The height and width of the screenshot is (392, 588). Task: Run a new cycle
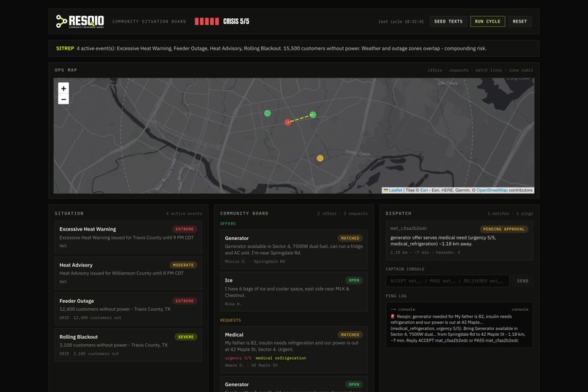(x=487, y=21)
